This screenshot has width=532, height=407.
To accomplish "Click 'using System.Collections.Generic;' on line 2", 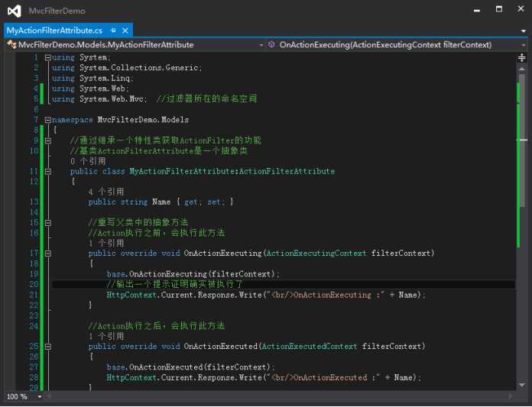I will [127, 68].
